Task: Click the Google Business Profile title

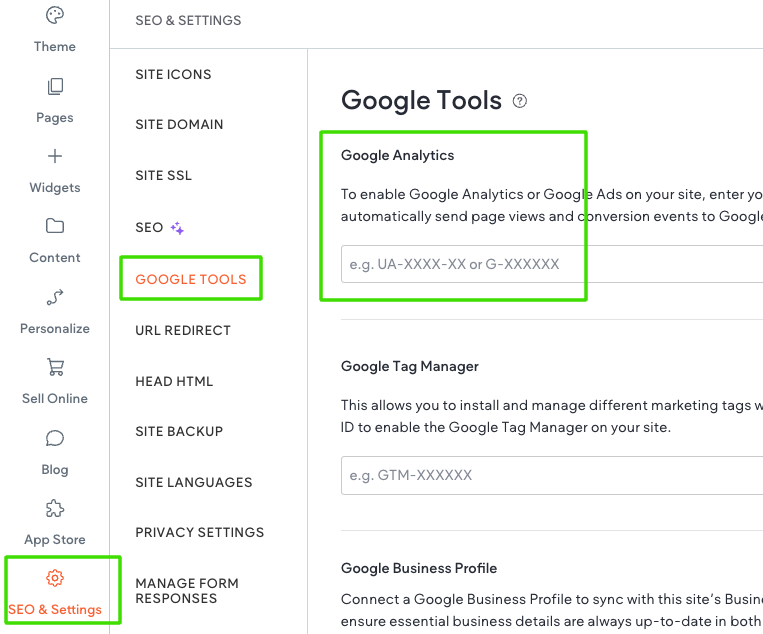Action: point(419,568)
